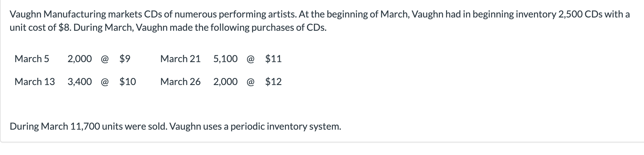Select the 2,000 quantity beside March 26

[225, 81]
